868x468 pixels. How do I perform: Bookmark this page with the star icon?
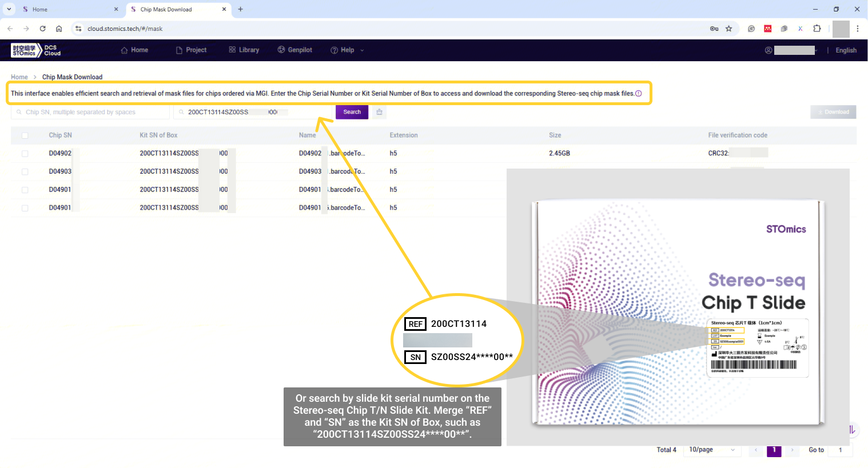[x=729, y=29]
